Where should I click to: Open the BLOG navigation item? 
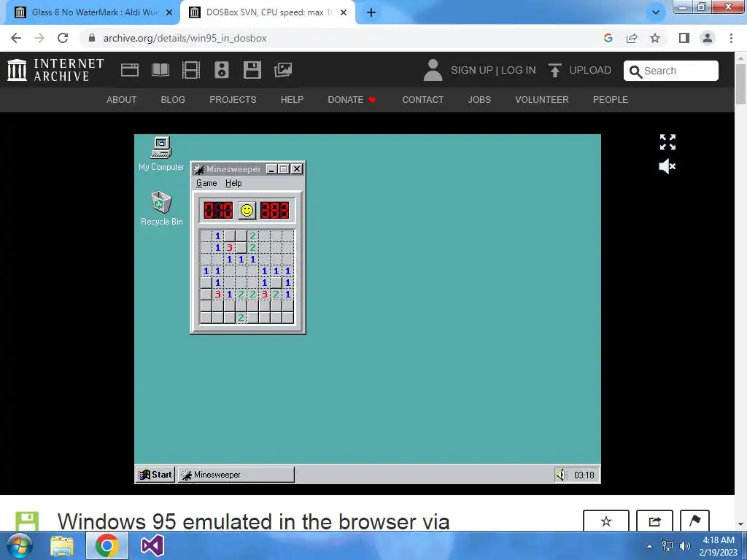[x=173, y=99]
